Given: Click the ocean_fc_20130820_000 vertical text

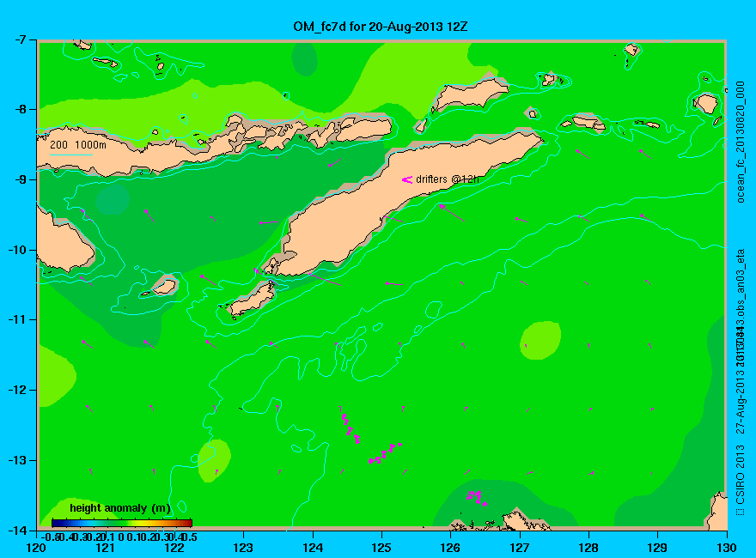Looking at the screenshot, I should tap(740, 143).
